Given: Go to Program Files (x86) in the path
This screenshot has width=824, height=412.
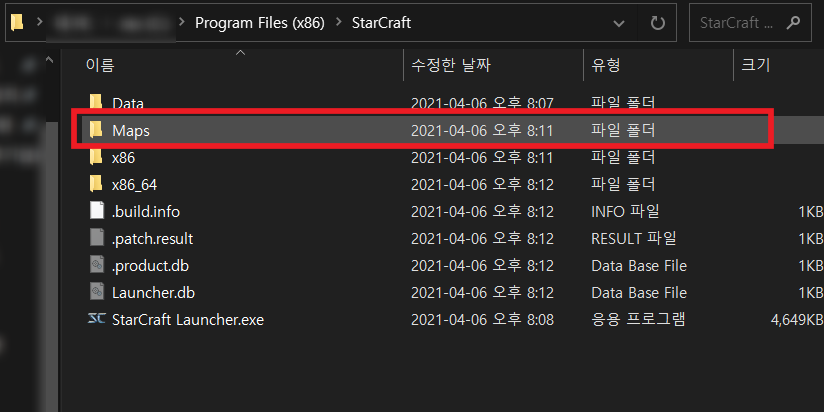Looking at the screenshot, I should pyautogui.click(x=260, y=23).
